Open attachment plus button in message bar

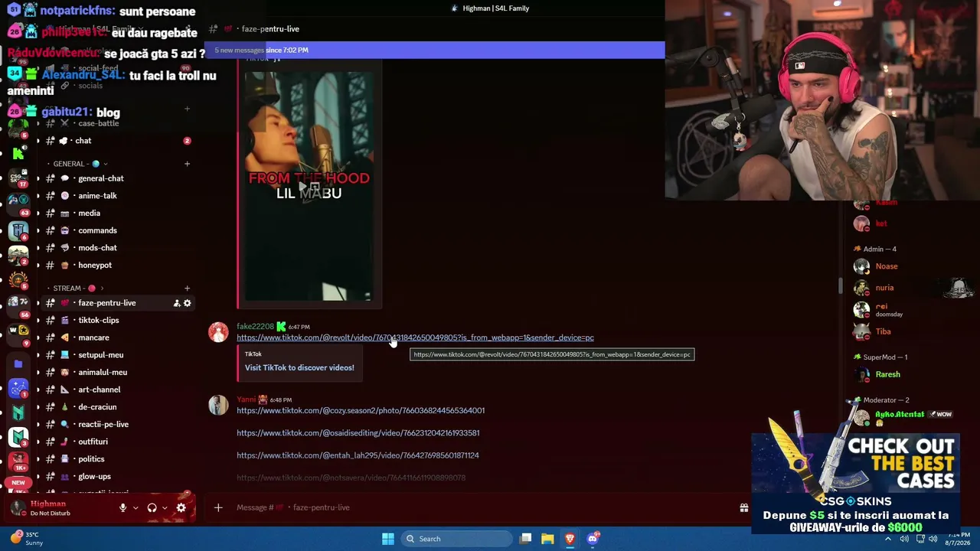click(218, 507)
